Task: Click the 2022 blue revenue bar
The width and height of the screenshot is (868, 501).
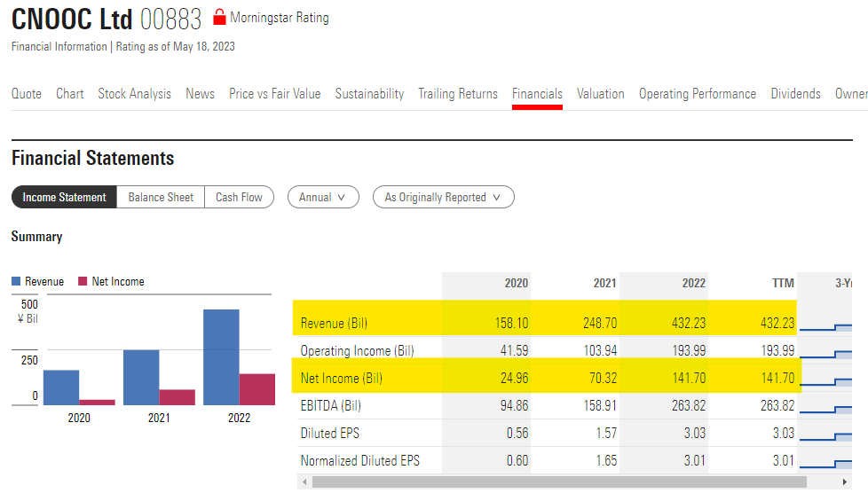Action: click(221, 357)
